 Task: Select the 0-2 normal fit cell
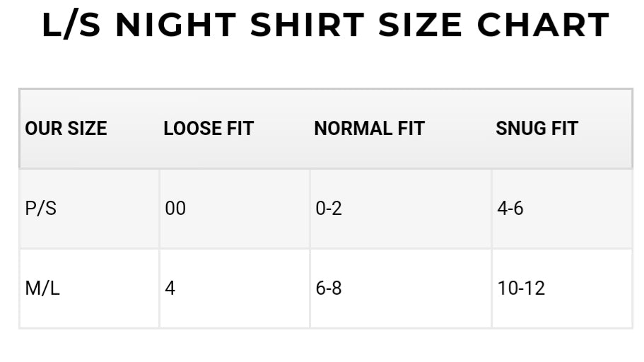coord(401,209)
